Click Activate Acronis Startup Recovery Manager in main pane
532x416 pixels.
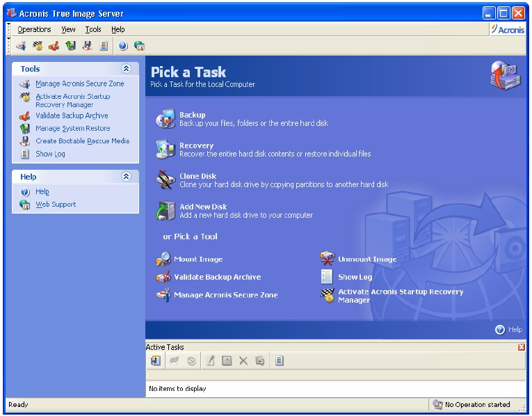click(x=401, y=296)
